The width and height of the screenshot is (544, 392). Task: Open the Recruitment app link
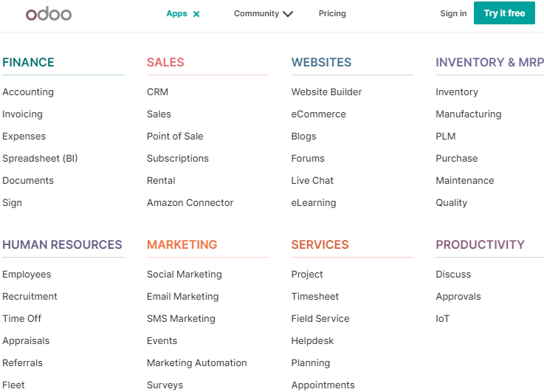click(x=30, y=297)
